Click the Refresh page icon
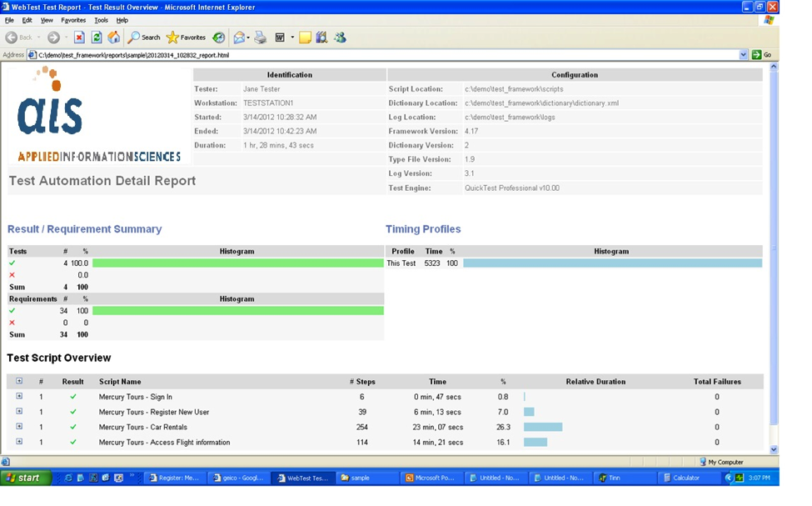Viewport: 812px width, 506px height. [97, 38]
